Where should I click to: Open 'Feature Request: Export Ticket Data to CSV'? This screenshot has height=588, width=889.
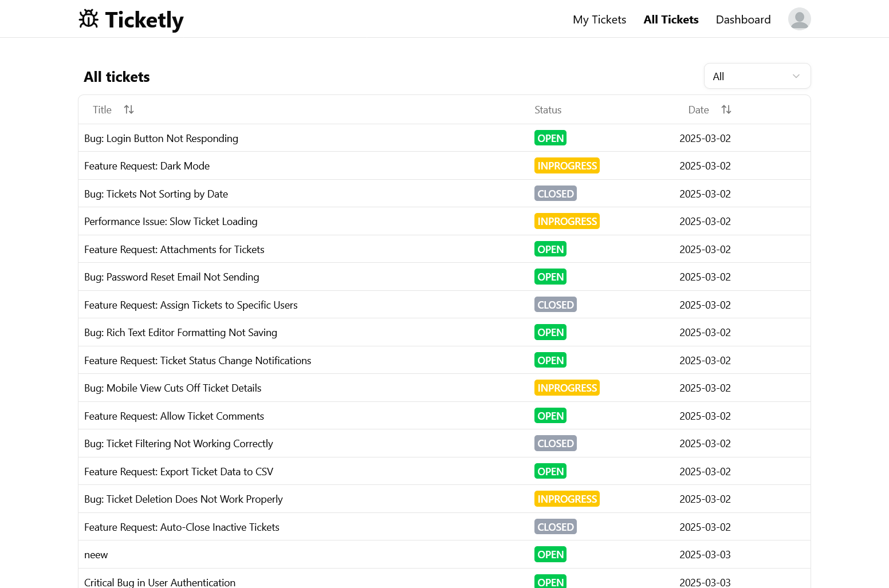(179, 472)
